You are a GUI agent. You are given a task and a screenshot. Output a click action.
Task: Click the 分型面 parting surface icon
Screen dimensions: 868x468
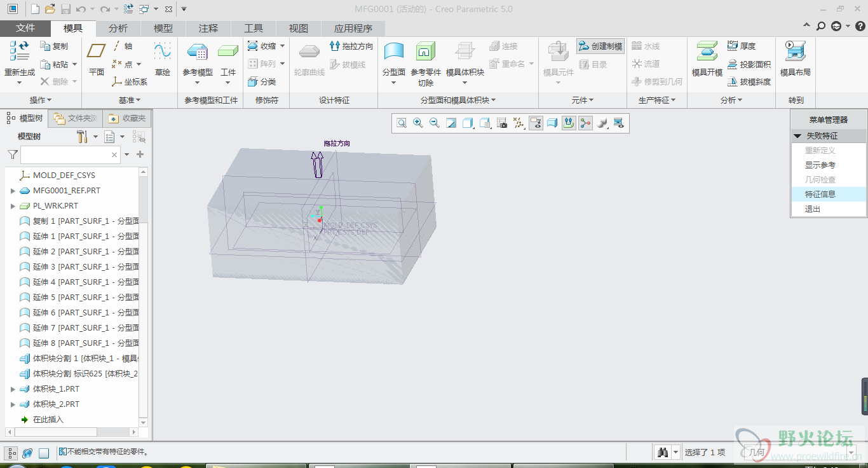coord(394,52)
